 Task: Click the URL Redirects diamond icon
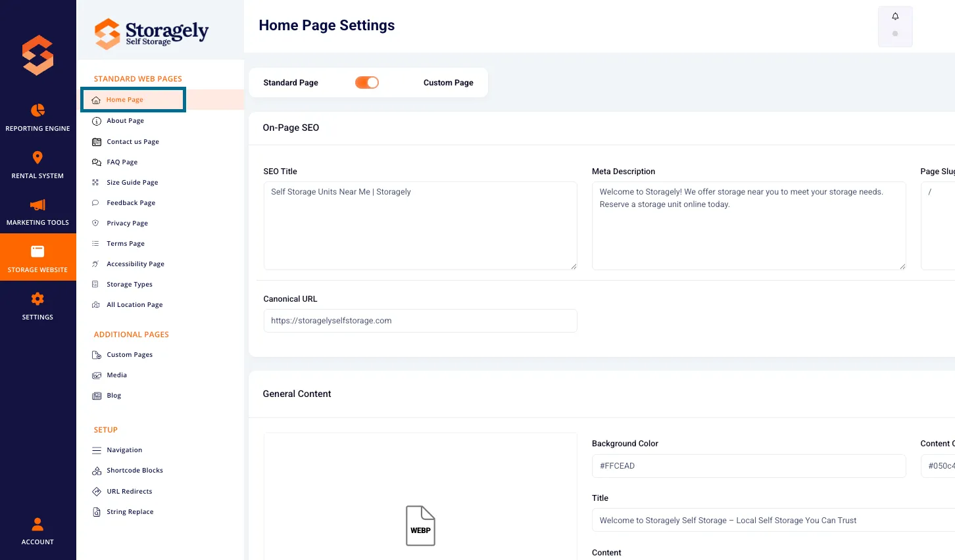click(x=97, y=492)
